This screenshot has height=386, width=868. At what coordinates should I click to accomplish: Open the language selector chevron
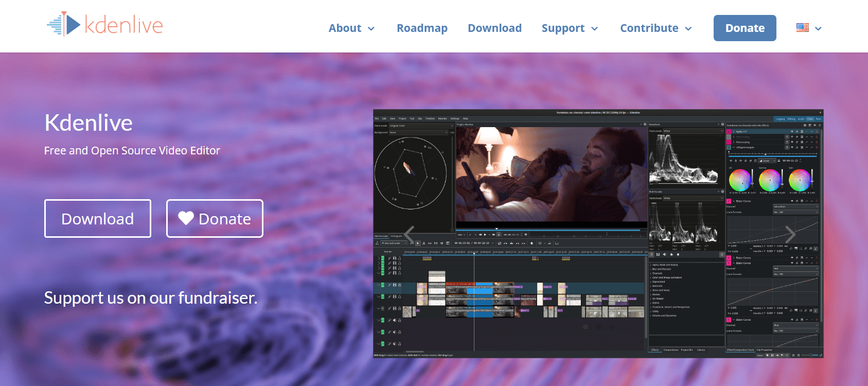[x=818, y=29]
